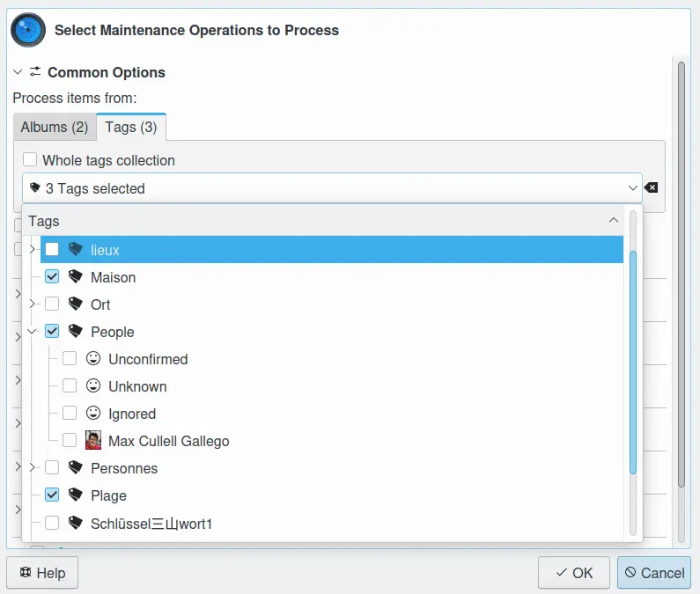The image size is (700, 594).
Task: Click the tags list vertical scrollbar
Action: pos(632,361)
